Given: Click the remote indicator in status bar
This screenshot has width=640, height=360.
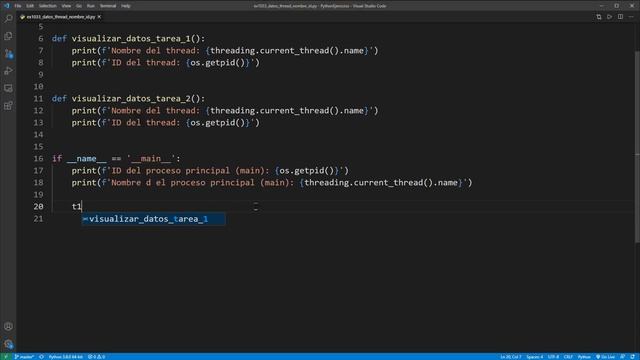Looking at the screenshot, I should [6, 357].
